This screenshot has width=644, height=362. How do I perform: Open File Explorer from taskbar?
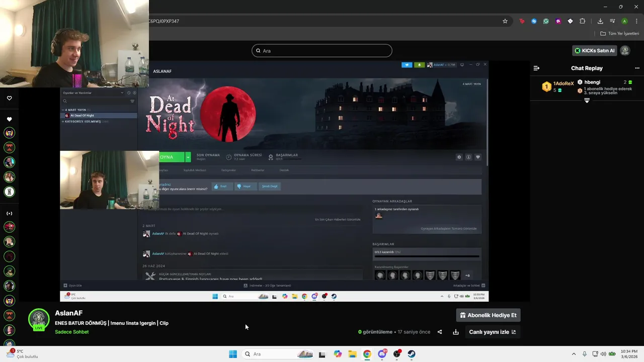tap(352, 354)
